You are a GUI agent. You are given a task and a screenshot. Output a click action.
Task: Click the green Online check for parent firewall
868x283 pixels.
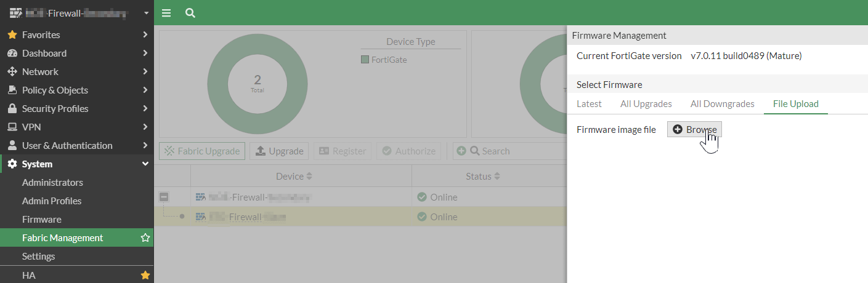(422, 197)
